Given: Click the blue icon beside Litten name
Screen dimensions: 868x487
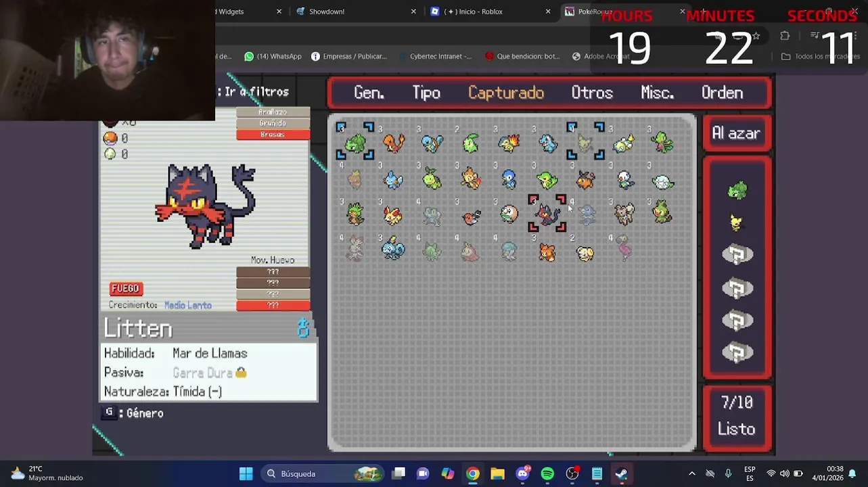Looking at the screenshot, I should click(303, 329).
